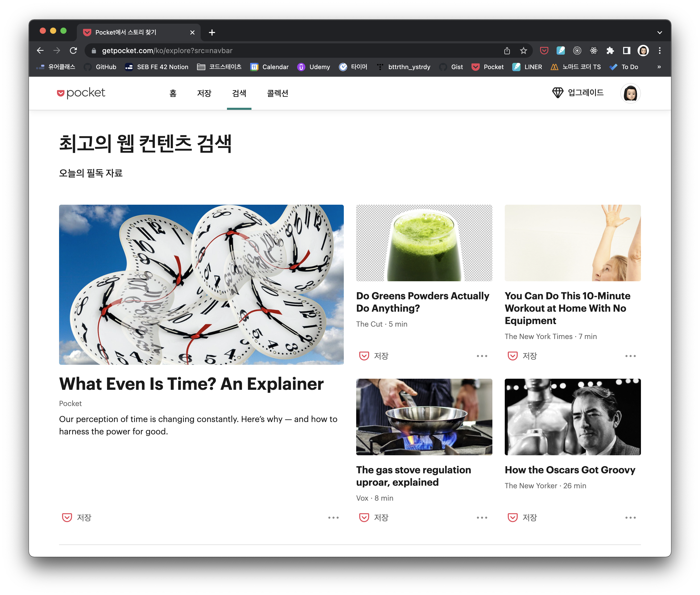Select the 검색 navigation tab
This screenshot has height=595, width=700.
[x=239, y=93]
